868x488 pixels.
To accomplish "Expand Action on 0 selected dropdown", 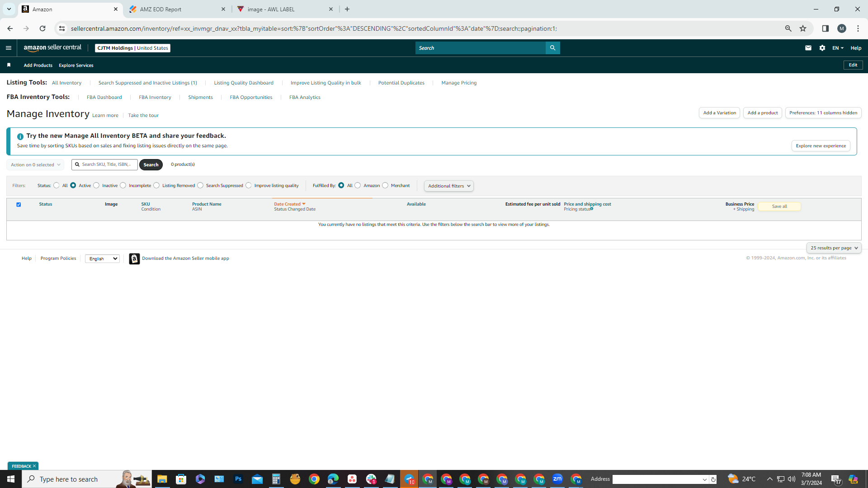I will 35,164.
